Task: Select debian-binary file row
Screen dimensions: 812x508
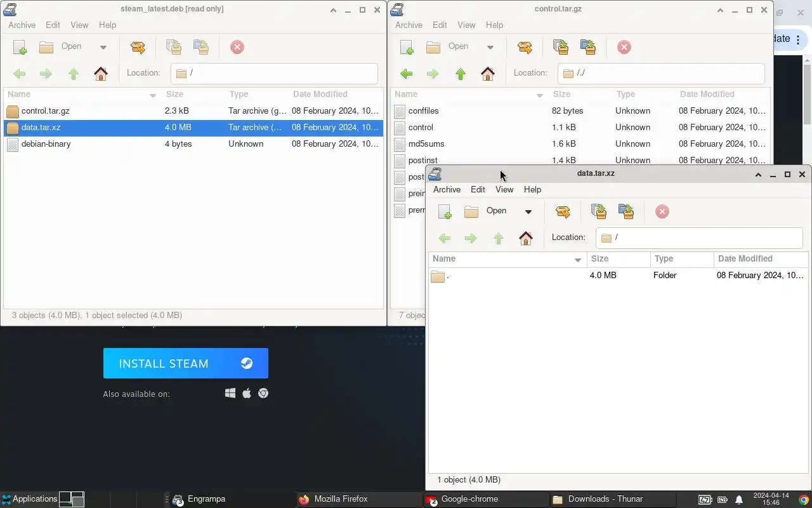Action: pos(193,144)
